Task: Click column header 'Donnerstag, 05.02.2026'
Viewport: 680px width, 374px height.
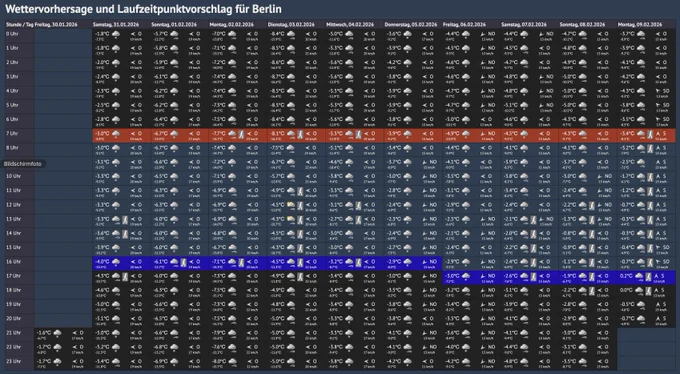Action: click(410, 25)
